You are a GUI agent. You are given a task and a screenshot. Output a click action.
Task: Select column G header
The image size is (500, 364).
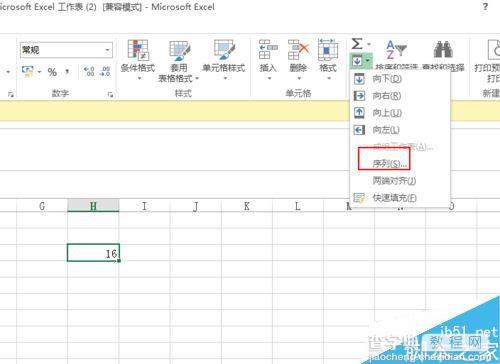42,206
